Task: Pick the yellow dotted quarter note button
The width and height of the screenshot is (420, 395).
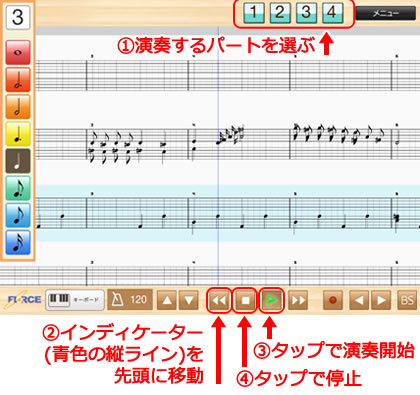Action: coord(18,134)
